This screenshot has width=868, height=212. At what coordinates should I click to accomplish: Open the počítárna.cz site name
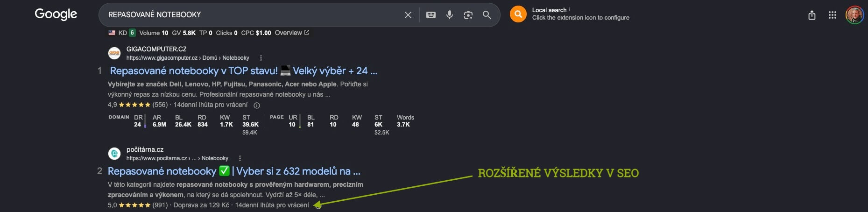[145, 149]
